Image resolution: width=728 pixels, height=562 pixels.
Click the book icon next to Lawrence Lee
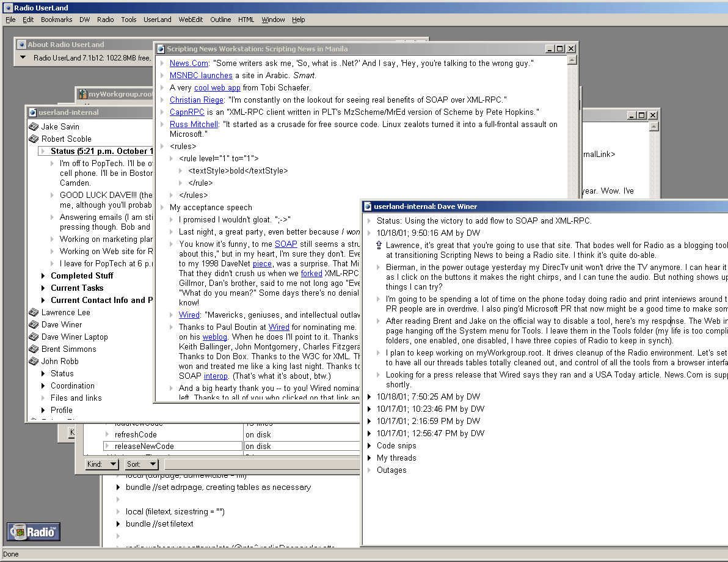[34, 313]
